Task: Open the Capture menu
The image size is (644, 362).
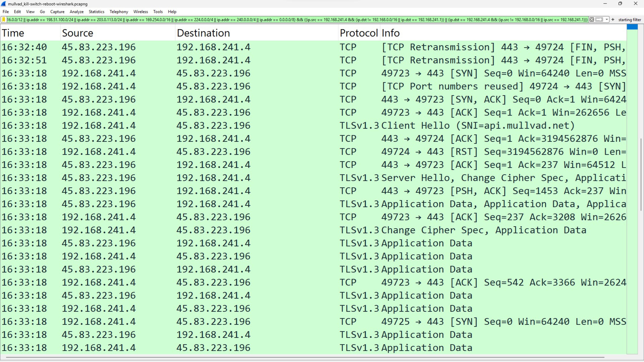Action: (57, 12)
